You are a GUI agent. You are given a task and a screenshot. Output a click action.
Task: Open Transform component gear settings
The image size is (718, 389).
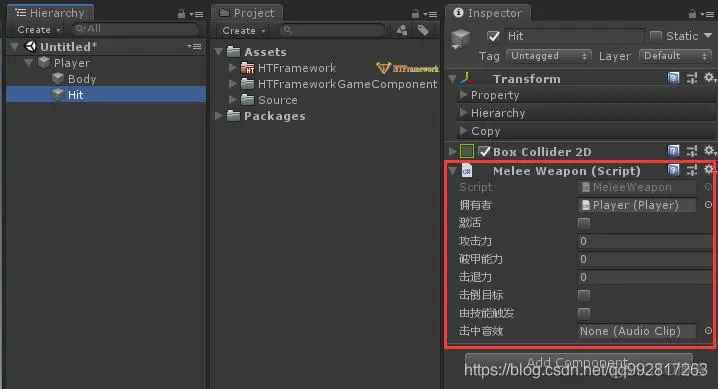709,78
